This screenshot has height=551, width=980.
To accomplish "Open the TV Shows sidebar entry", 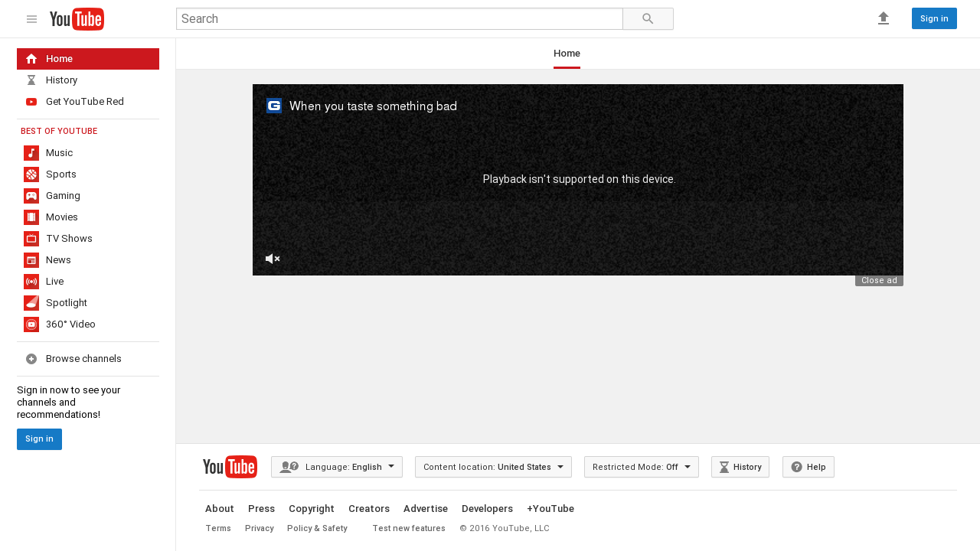I will click(x=88, y=239).
